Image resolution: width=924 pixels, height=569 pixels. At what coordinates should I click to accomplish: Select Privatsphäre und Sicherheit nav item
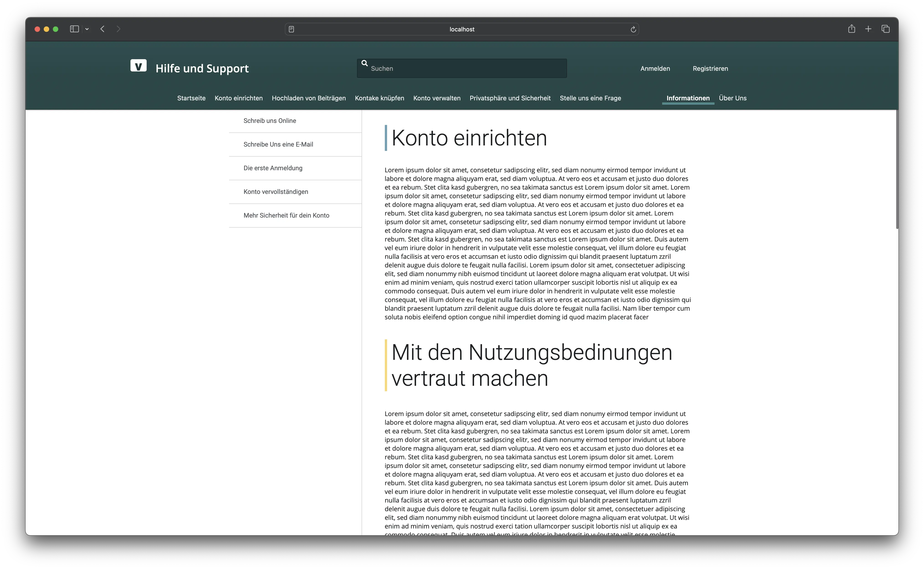(510, 98)
